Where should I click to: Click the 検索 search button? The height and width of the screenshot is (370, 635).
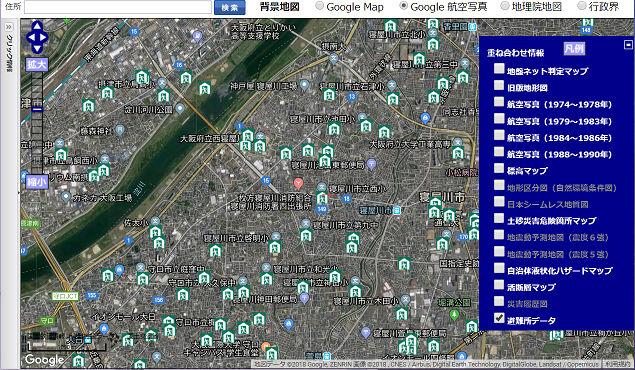point(230,7)
